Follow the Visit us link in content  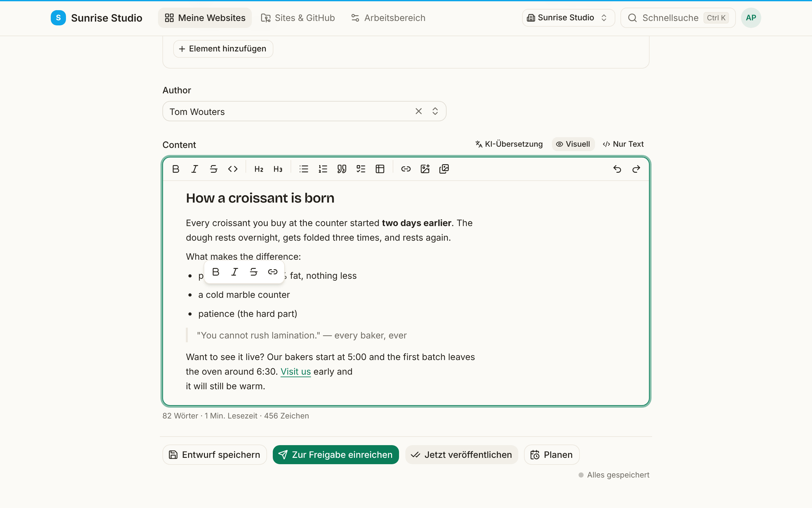pyautogui.click(x=296, y=371)
